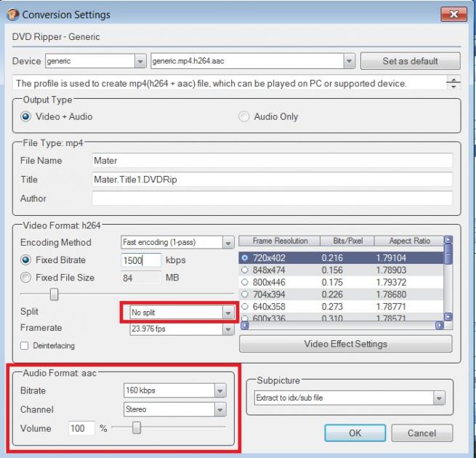Select Audio Only output type

coord(244,116)
